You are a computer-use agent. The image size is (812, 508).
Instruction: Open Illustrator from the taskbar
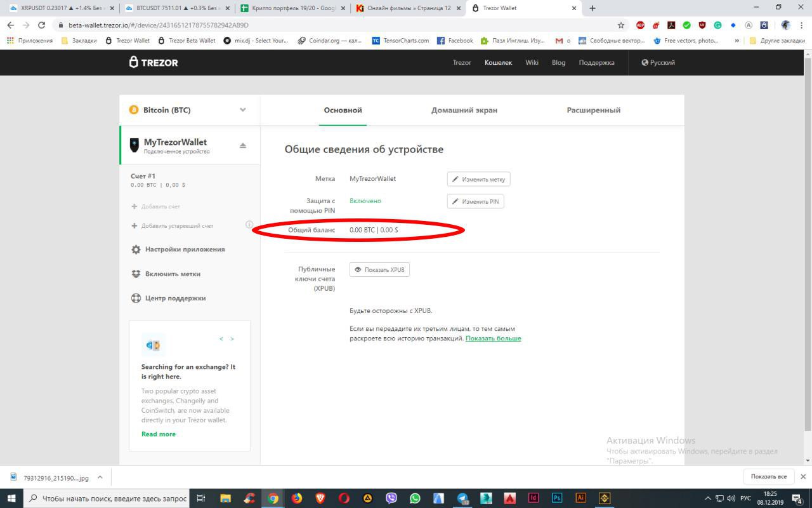click(580, 498)
